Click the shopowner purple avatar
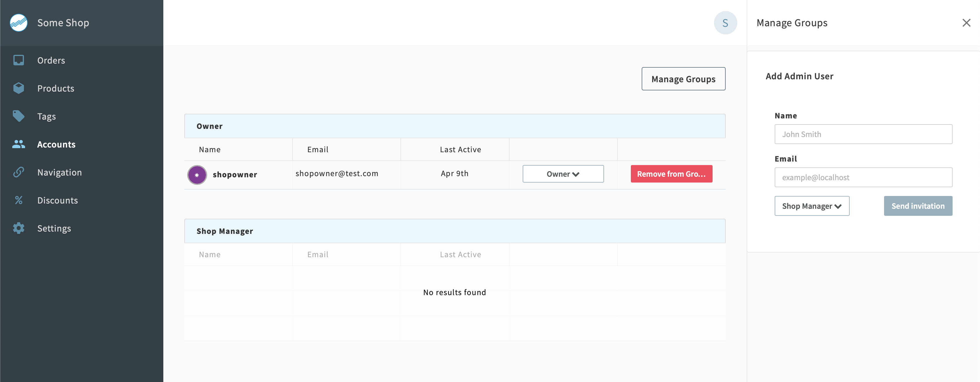The width and height of the screenshot is (980, 382). tap(197, 175)
